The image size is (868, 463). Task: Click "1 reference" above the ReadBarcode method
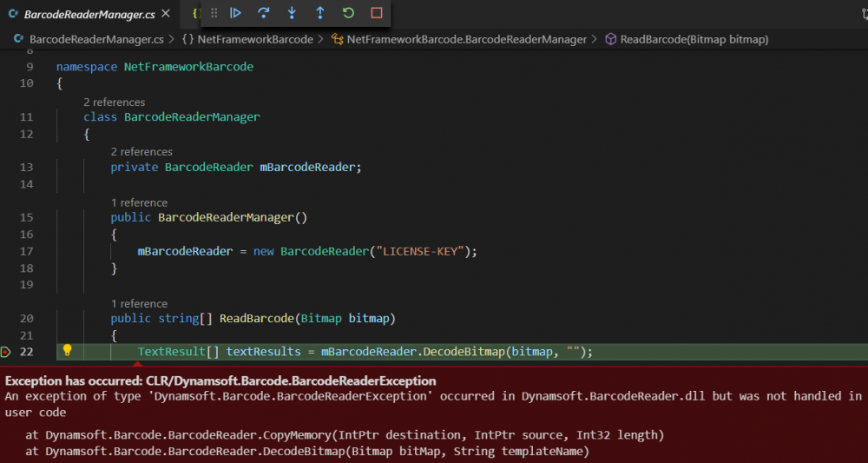(139, 303)
